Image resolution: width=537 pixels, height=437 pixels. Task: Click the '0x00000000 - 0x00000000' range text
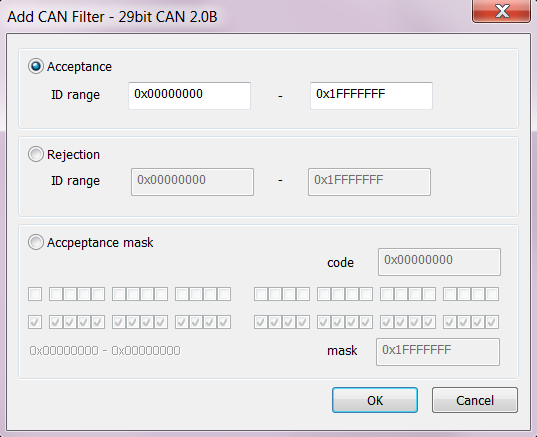click(x=105, y=351)
